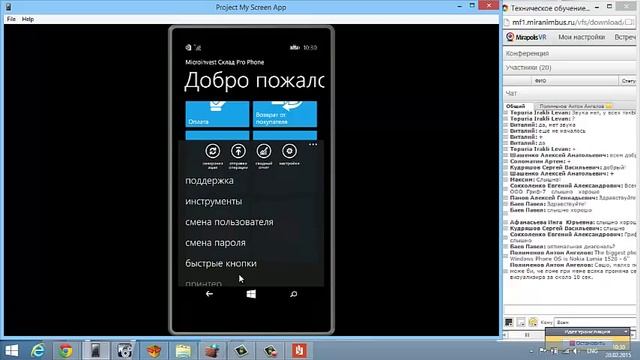Open the Кому recipient dropdown showing Всем
640x360 pixels.
tap(596, 322)
